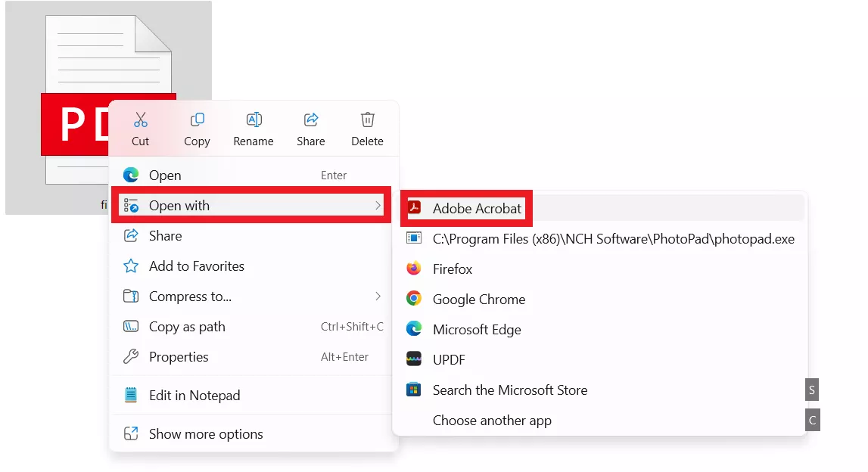Open photopad.exe from the app list
The width and height of the screenshot is (868, 472).
pyautogui.click(x=613, y=238)
